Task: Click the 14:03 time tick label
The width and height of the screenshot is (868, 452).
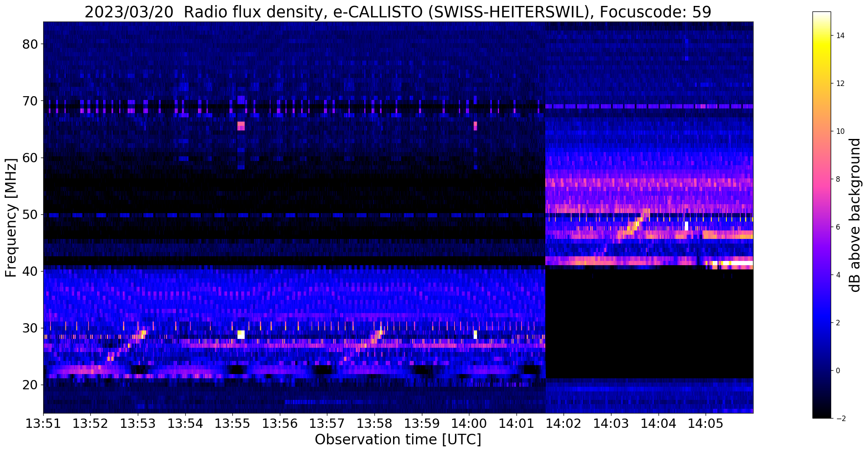Action: click(x=611, y=424)
